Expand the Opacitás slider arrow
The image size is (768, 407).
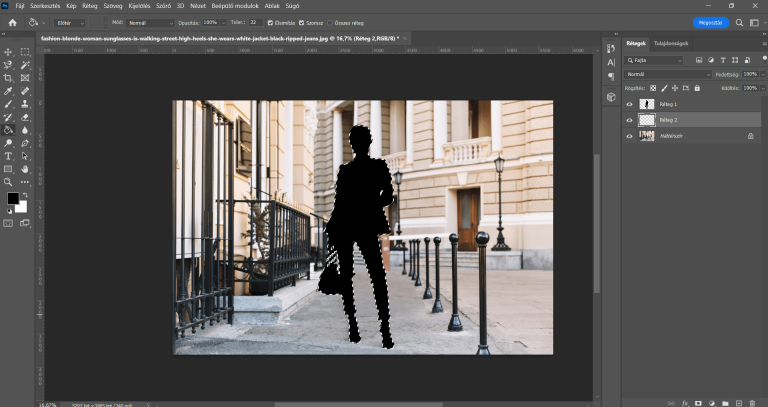pyautogui.click(x=223, y=23)
